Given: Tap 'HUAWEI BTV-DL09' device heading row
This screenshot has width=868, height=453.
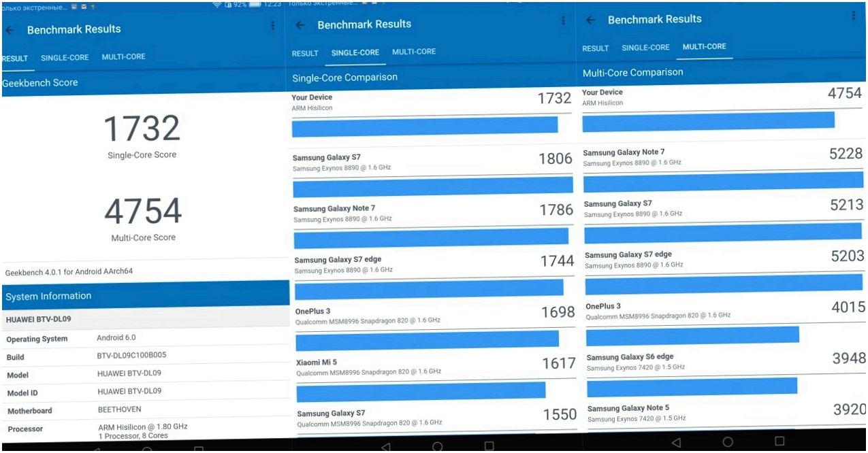Looking at the screenshot, I should [145, 317].
